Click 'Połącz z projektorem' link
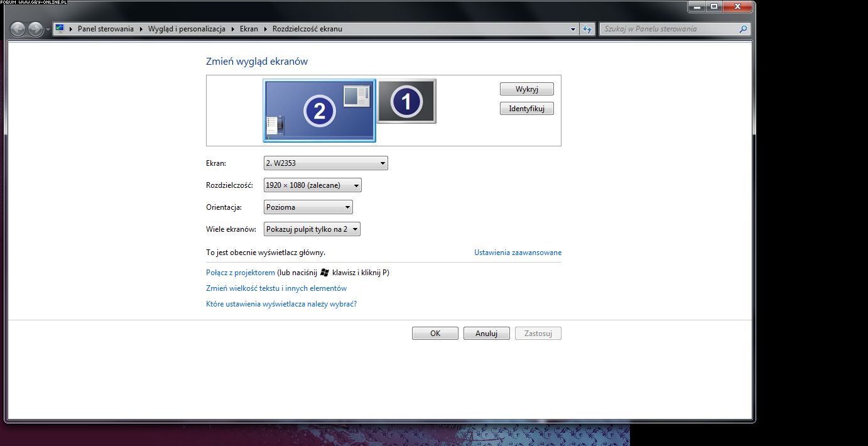868x446 pixels. point(241,273)
